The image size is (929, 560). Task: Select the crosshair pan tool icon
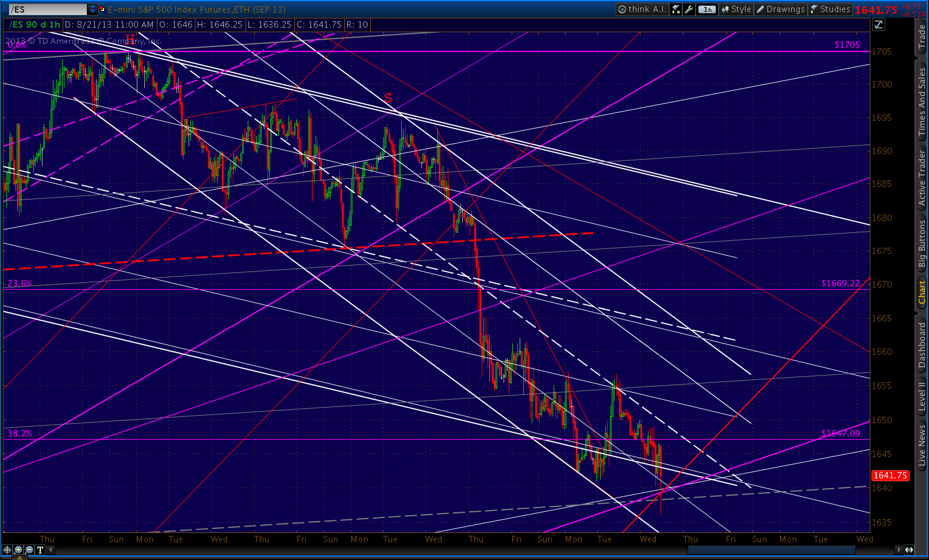tap(7, 550)
